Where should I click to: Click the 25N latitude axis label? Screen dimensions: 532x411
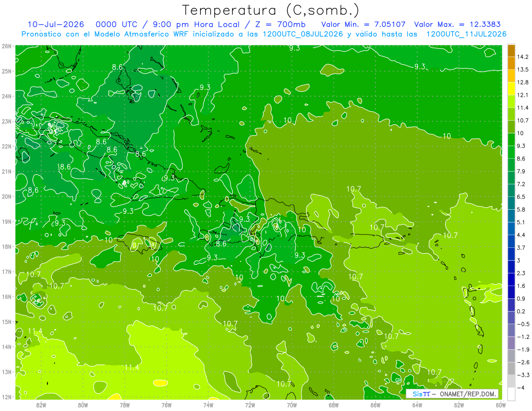click(x=6, y=71)
